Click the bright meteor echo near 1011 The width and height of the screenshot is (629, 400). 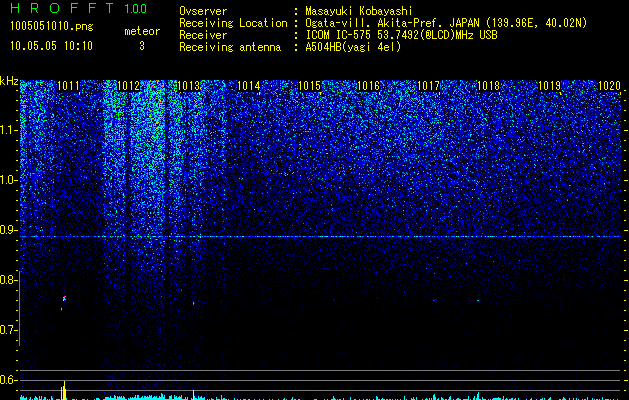[64, 298]
